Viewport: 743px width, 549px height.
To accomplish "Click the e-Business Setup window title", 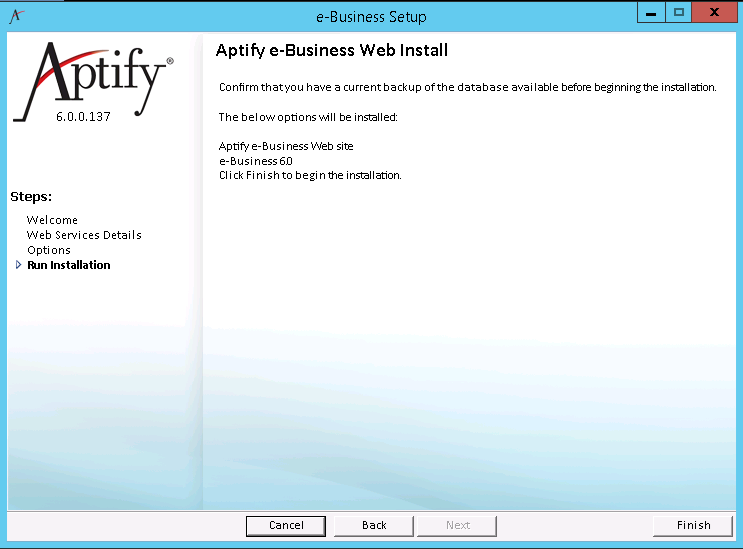I will coord(372,17).
